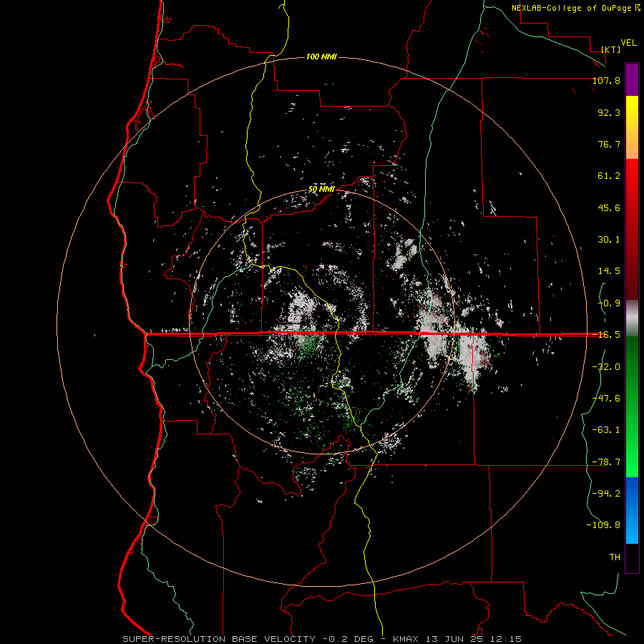The height and width of the screenshot is (644, 644).
Task: Click the black TH segment of scale
Action: (x=632, y=558)
